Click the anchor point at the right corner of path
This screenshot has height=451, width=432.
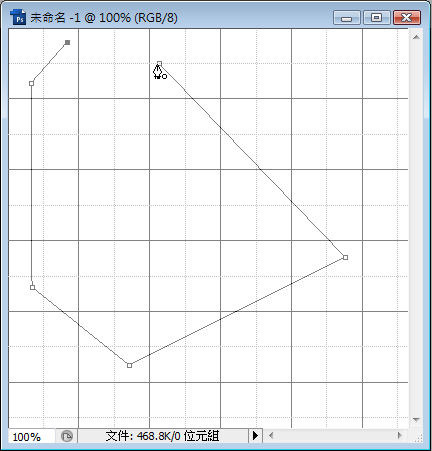pyautogui.click(x=345, y=257)
